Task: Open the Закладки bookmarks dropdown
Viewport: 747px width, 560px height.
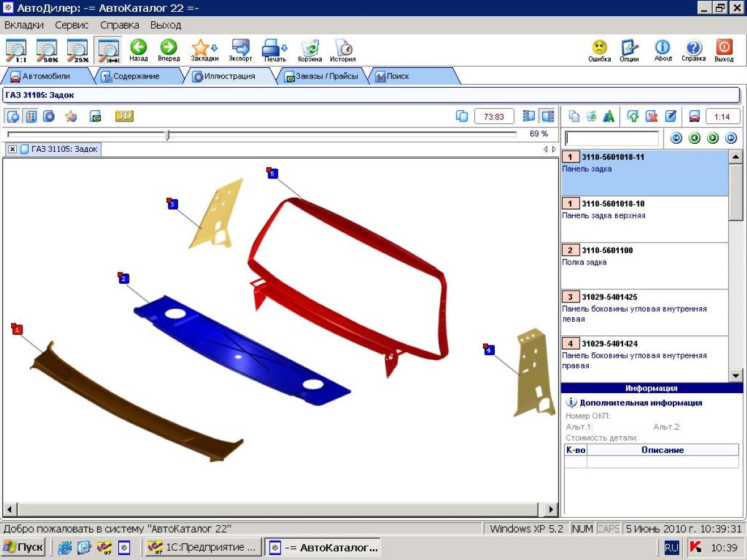Action: click(x=204, y=48)
